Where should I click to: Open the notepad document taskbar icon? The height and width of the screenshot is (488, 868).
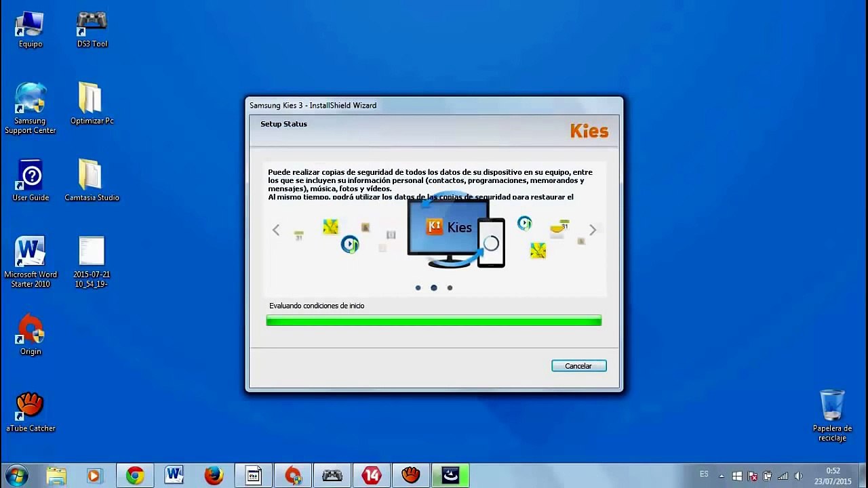(x=254, y=476)
